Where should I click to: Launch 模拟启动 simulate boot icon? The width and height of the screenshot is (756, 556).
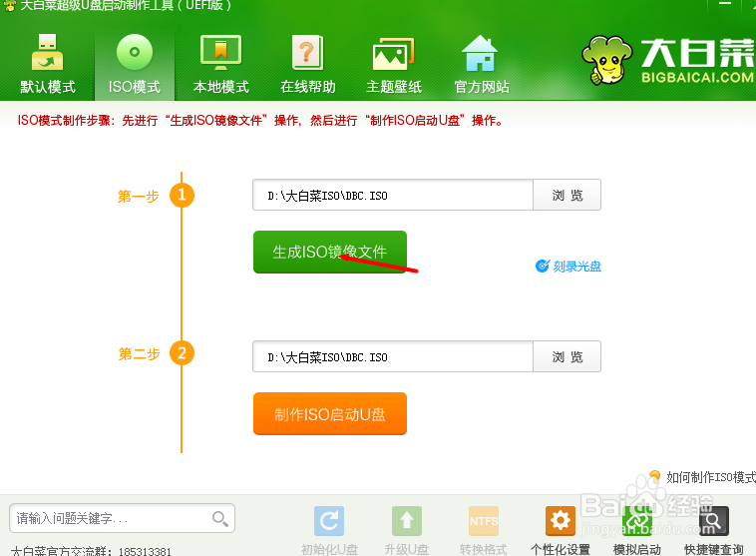click(x=637, y=521)
